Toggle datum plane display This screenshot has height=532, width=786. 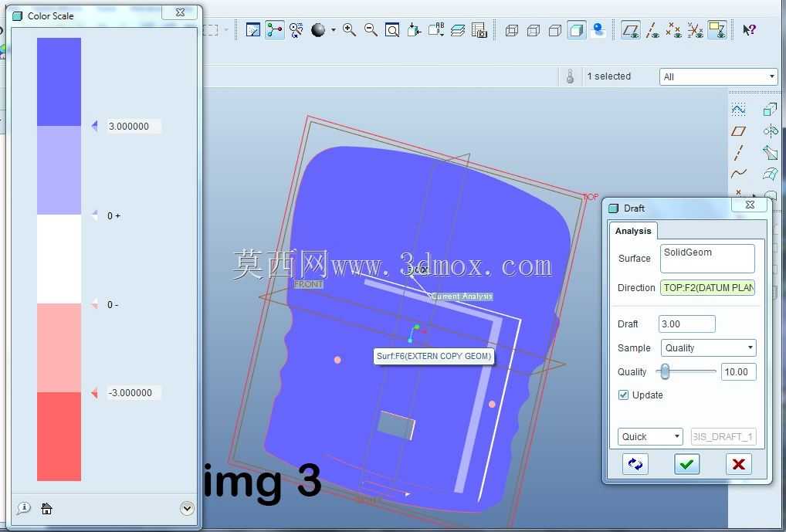click(x=631, y=30)
